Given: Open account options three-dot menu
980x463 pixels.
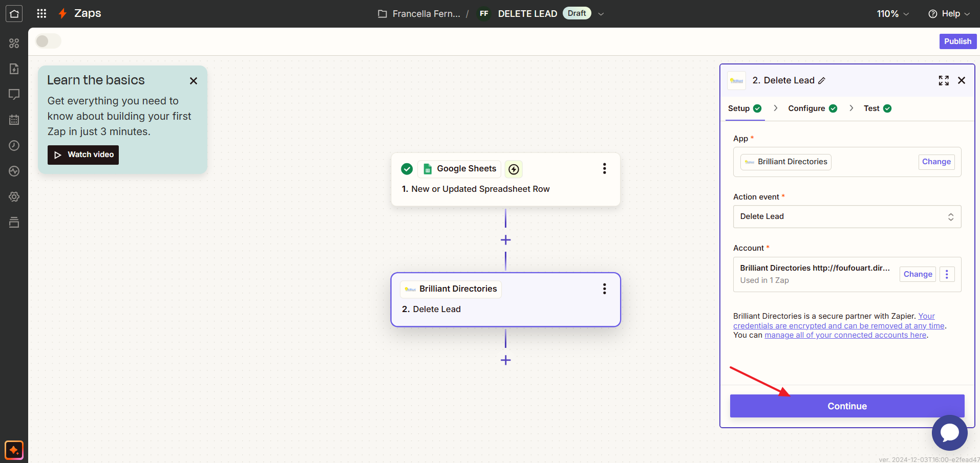Looking at the screenshot, I should pos(947,274).
